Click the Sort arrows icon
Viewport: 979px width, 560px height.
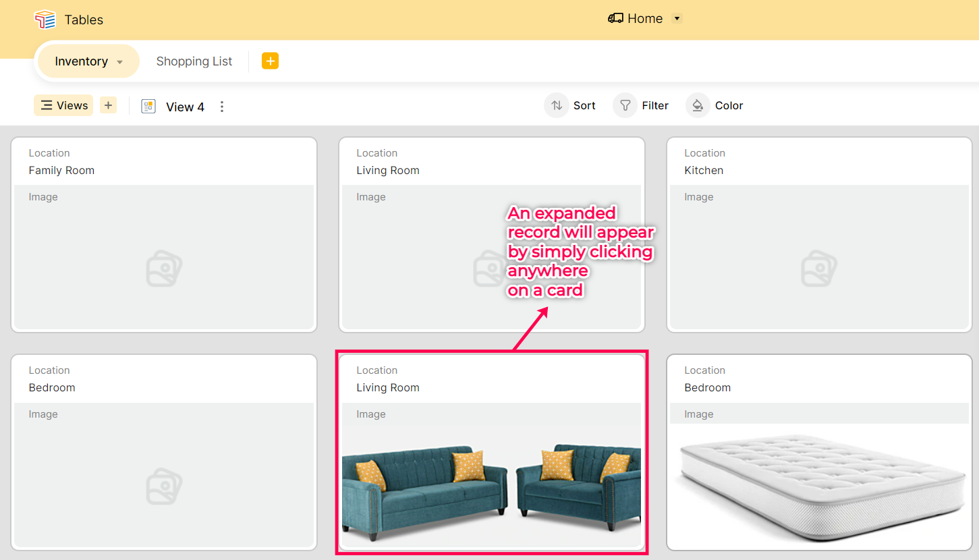pyautogui.click(x=557, y=105)
